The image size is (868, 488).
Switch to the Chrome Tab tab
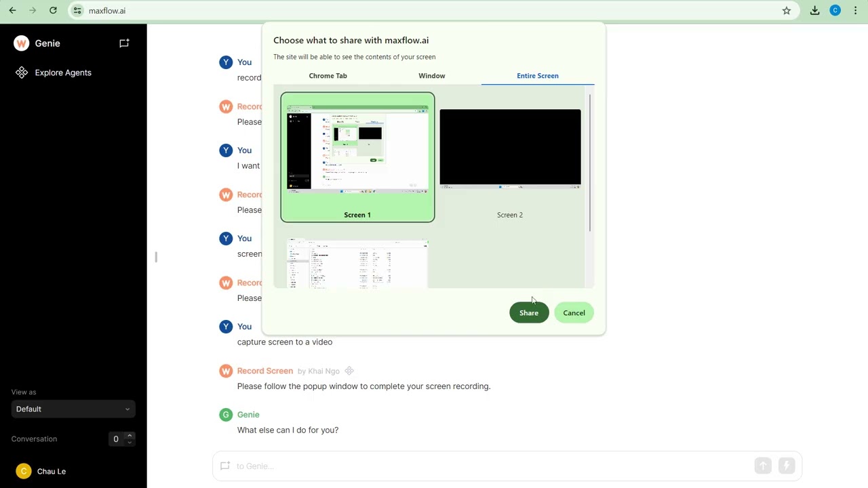click(x=328, y=76)
